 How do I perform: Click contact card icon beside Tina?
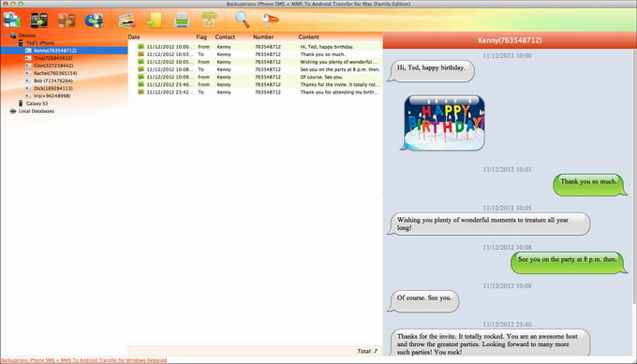click(28, 58)
